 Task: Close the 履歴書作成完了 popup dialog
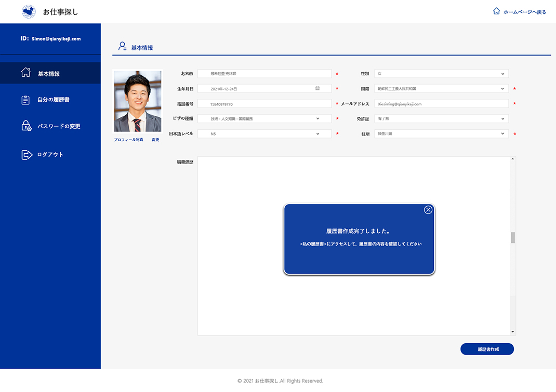click(x=428, y=210)
